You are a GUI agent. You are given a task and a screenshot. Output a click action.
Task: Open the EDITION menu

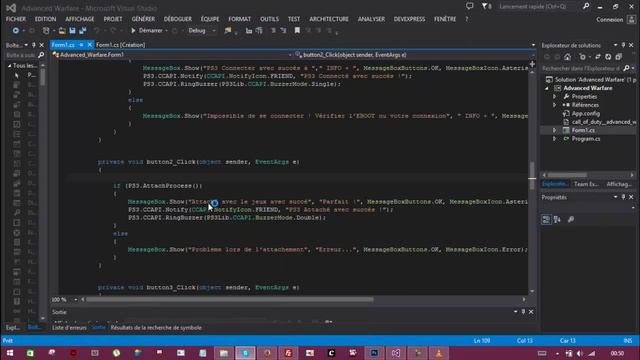pyautogui.click(x=45, y=19)
